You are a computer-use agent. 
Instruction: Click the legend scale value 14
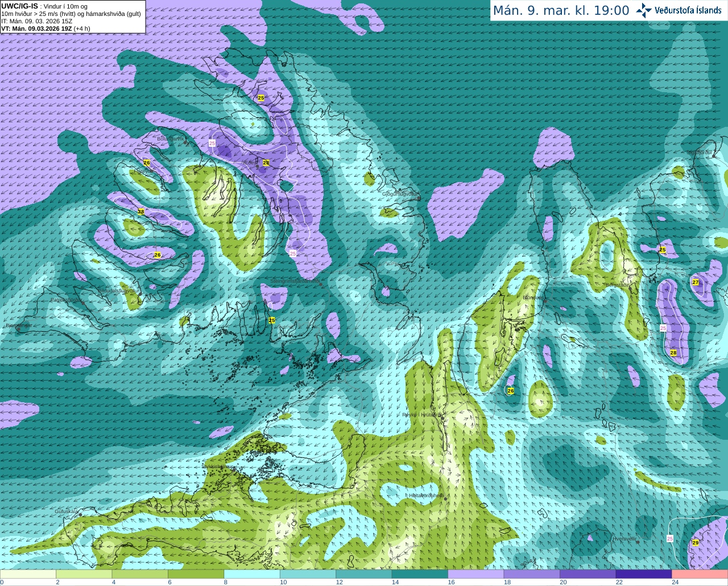[395, 582]
